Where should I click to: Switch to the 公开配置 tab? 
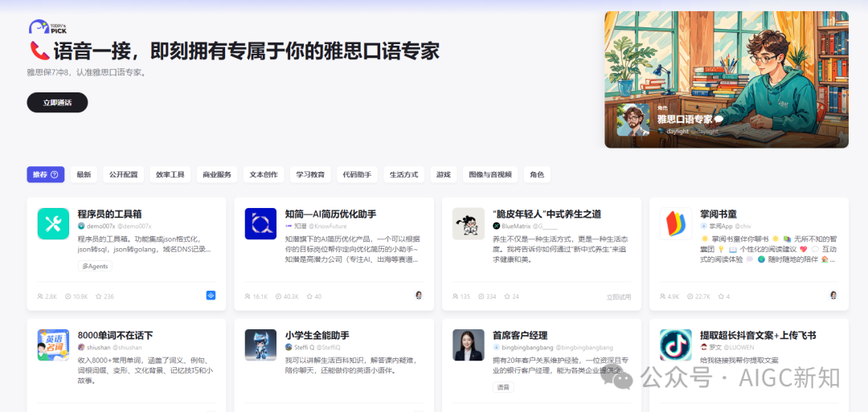(x=123, y=174)
